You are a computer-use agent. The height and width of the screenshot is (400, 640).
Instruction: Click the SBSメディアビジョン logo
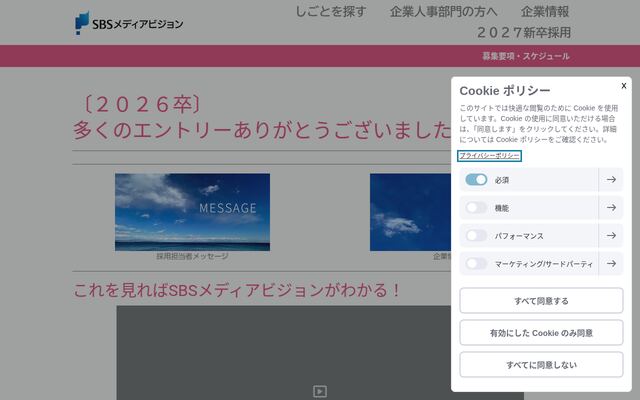tap(129, 23)
